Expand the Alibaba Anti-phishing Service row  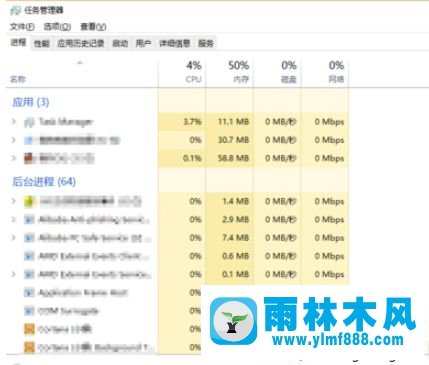[x=14, y=219]
